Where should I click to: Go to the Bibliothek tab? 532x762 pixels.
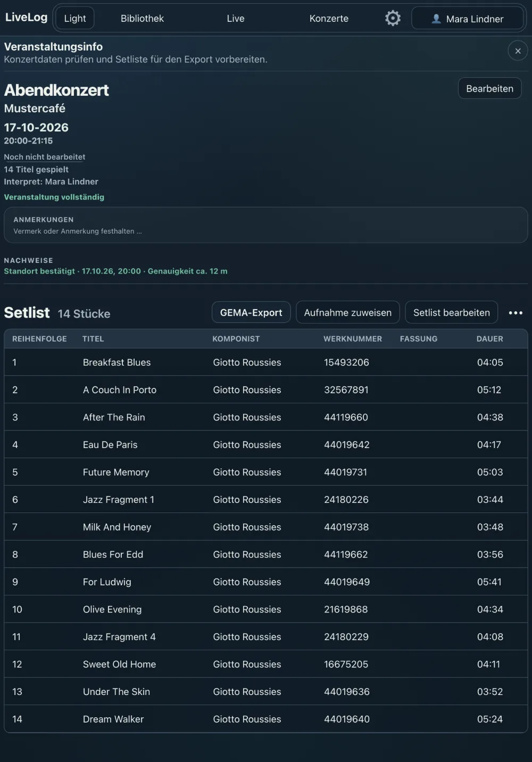(142, 19)
